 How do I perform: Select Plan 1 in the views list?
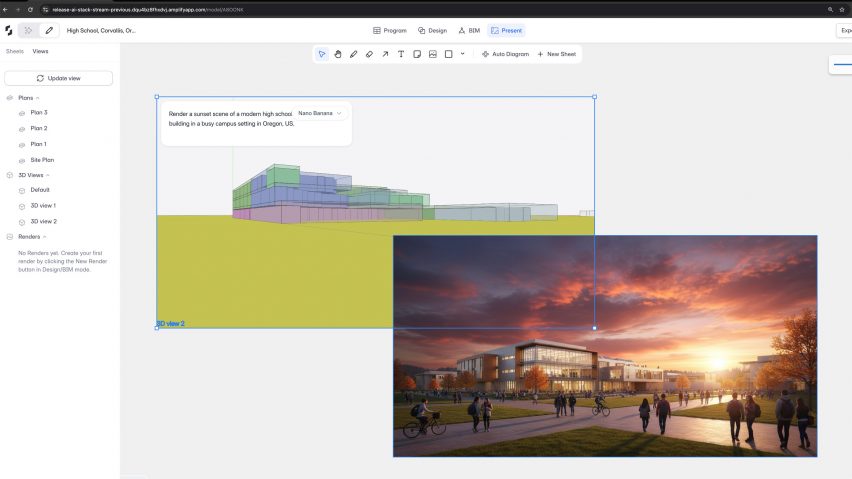[39, 144]
